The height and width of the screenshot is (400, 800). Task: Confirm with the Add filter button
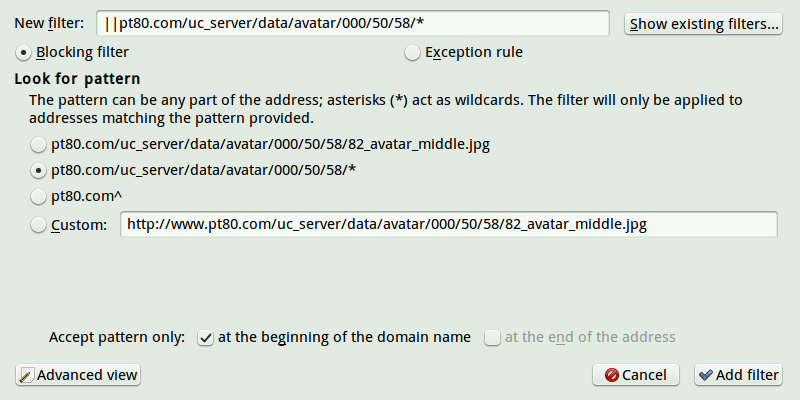pyautogui.click(x=738, y=375)
